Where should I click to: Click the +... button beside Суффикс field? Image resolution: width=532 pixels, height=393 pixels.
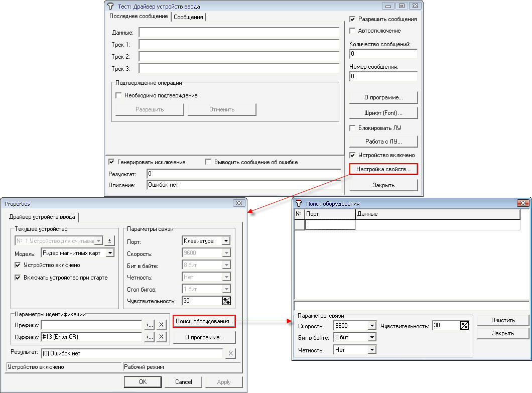(149, 337)
